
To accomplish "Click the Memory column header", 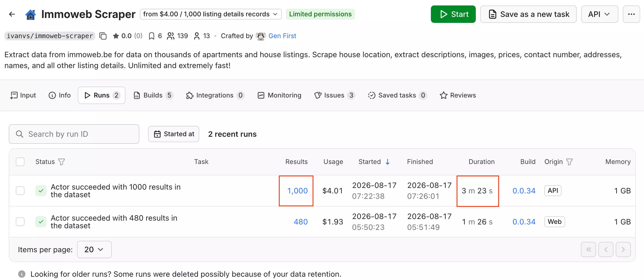I will tap(618, 162).
